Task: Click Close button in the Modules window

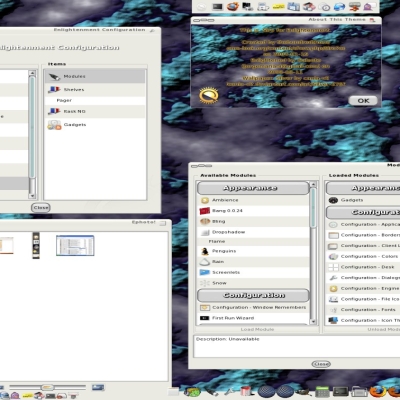Action: tap(321, 364)
